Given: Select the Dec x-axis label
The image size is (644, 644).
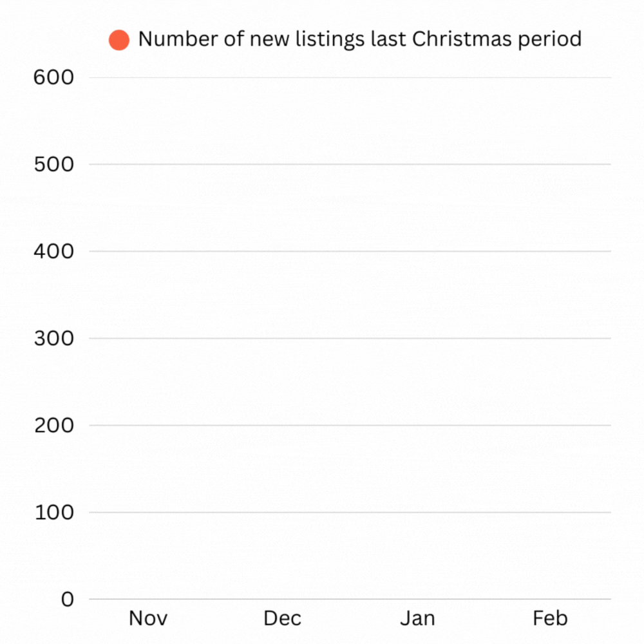Looking at the screenshot, I should coord(282,619).
